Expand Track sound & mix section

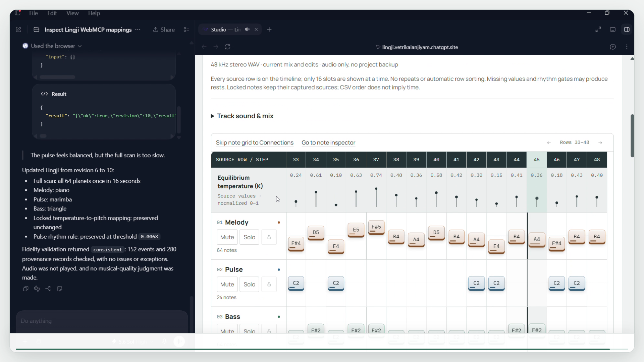(x=242, y=116)
